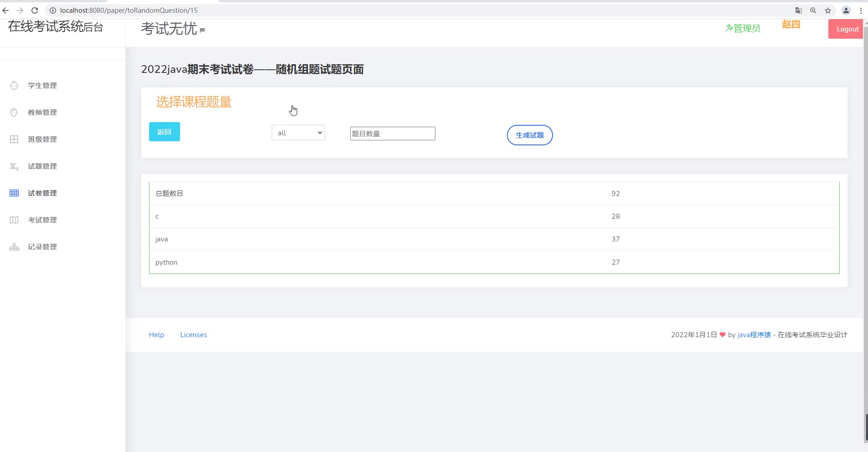Open the Help link in footer

click(x=156, y=334)
